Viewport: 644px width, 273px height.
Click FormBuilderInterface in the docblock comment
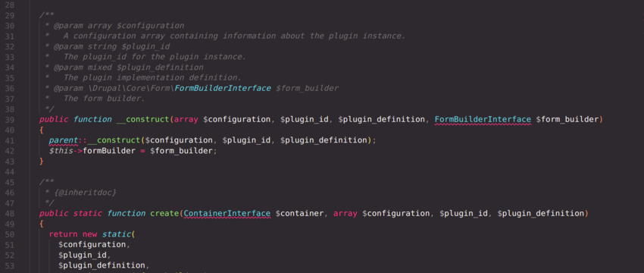tap(223, 89)
